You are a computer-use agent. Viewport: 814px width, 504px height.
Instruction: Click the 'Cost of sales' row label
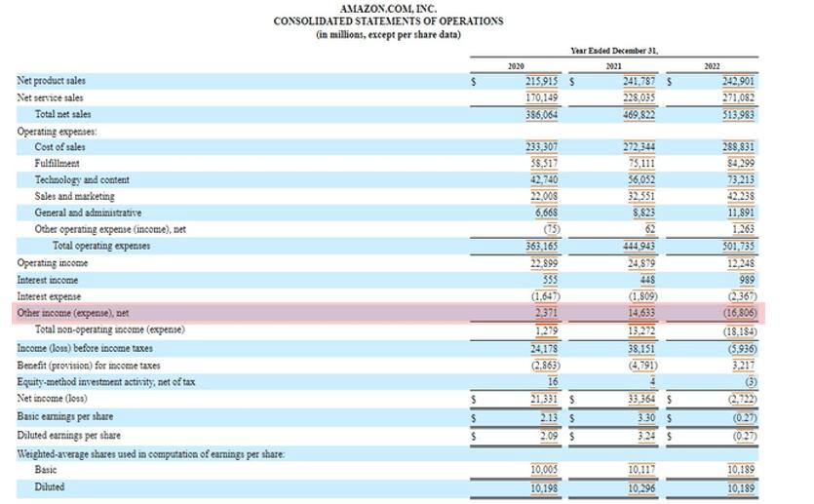59,147
